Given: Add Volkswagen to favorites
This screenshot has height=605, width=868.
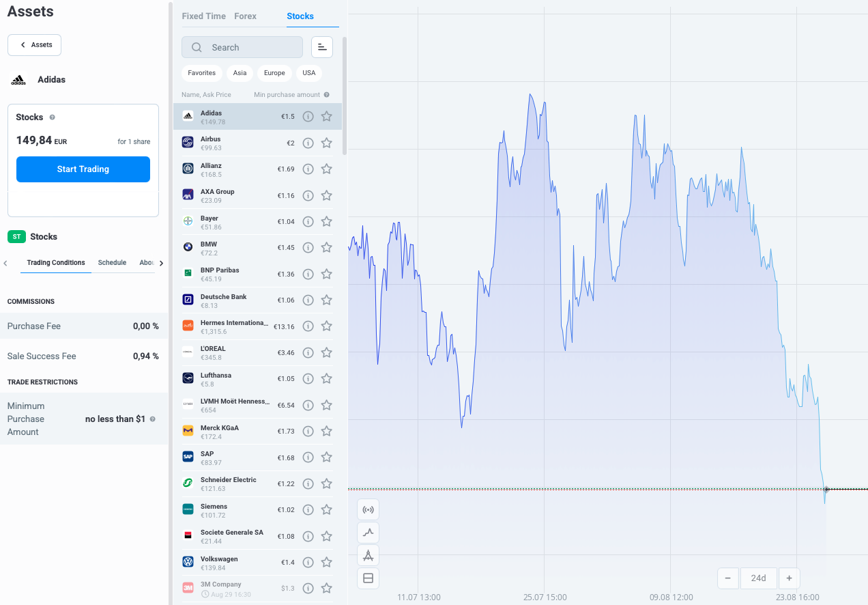Looking at the screenshot, I should coord(326,562).
